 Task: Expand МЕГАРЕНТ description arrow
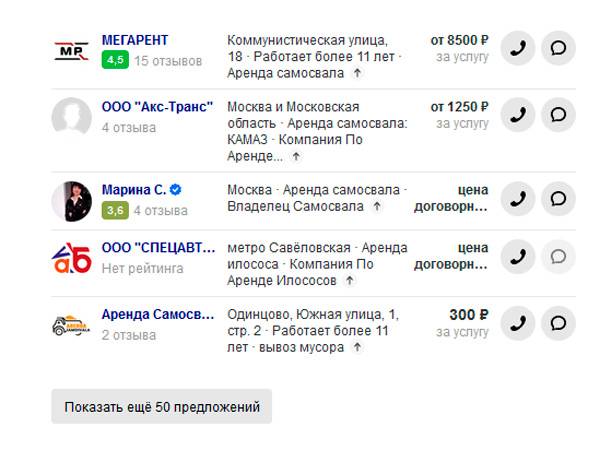(x=358, y=74)
